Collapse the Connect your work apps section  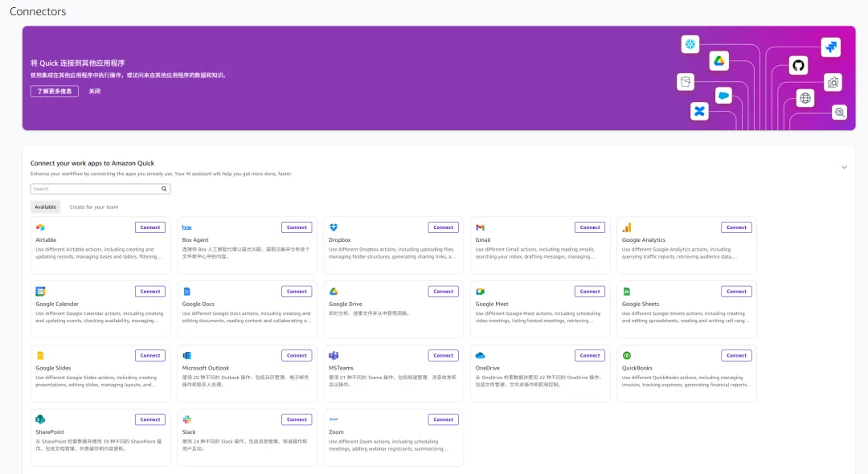[844, 167]
